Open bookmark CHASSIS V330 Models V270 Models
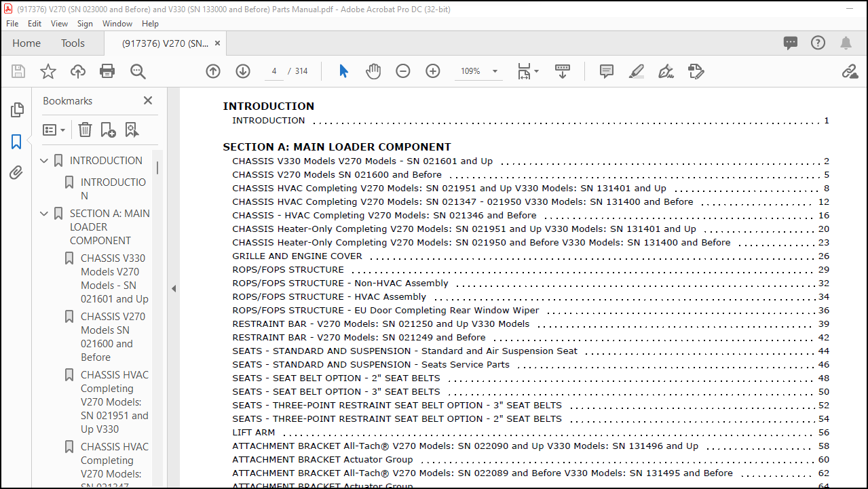Image resolution: width=868 pixels, height=489 pixels. [x=114, y=279]
